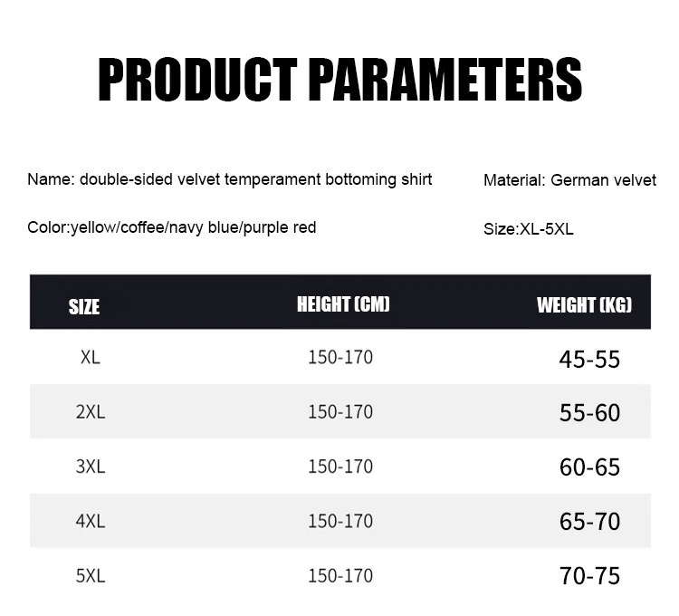Pick the 5XL size cell

[90, 575]
